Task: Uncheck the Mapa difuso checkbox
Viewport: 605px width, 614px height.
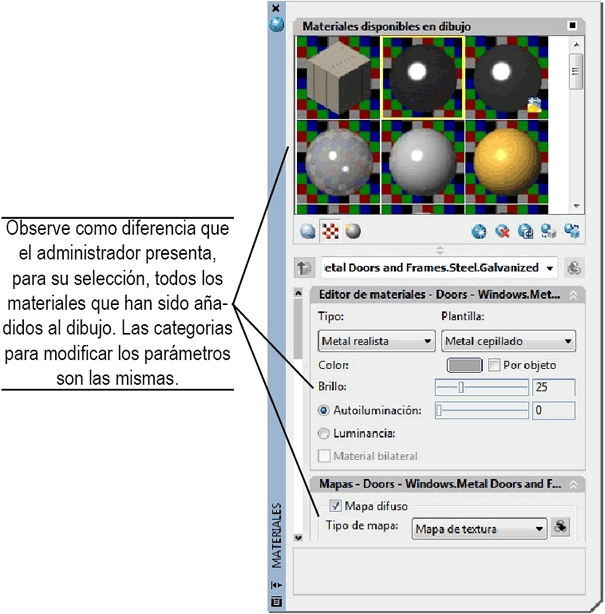Action: coord(336,506)
